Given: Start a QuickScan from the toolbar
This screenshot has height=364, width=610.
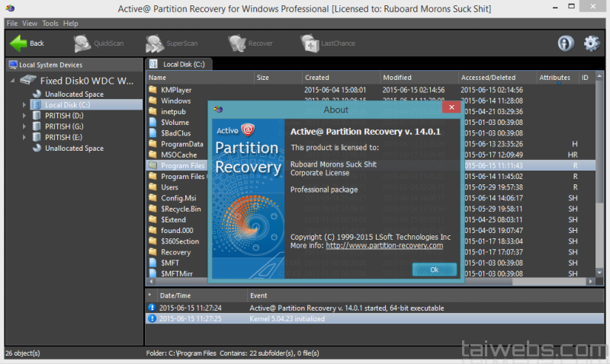Looking at the screenshot, I should click(82, 43).
